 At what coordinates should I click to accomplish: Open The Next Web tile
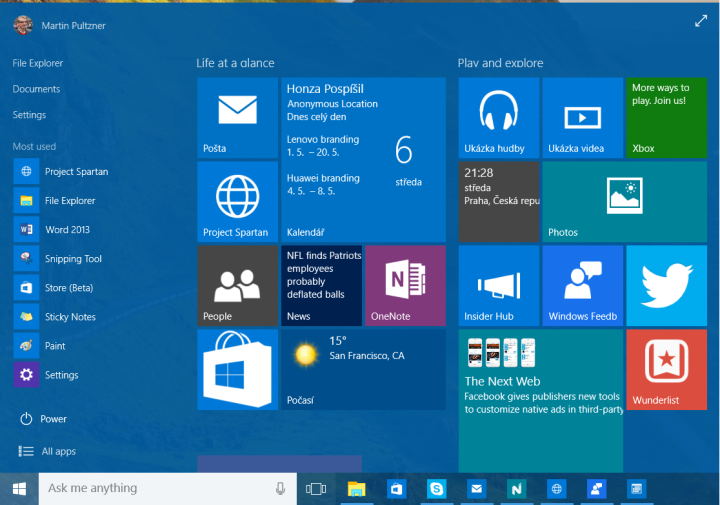tap(541, 401)
